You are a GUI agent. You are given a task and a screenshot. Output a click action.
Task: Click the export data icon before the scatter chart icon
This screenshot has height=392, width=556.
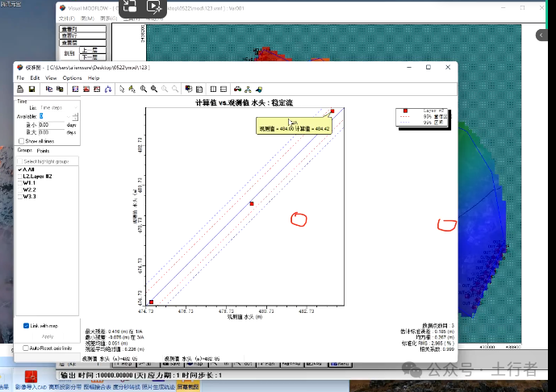[x=60, y=89]
